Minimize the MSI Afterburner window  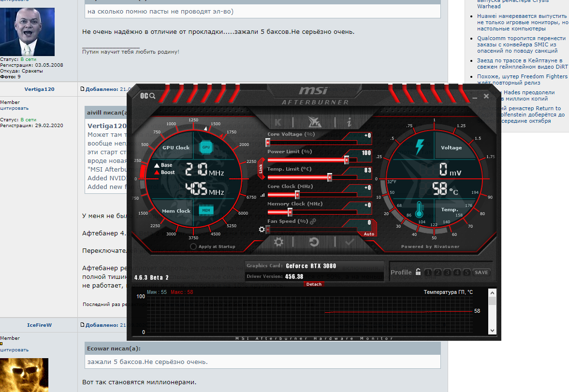(x=475, y=97)
